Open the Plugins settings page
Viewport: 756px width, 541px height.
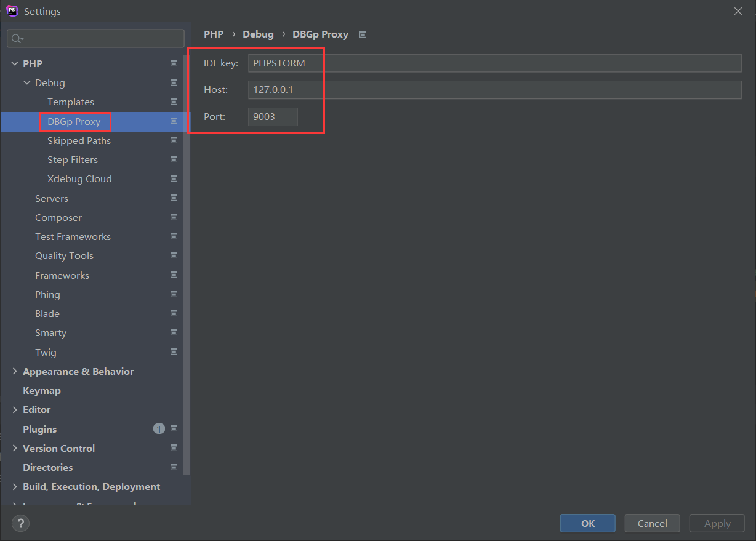click(40, 429)
